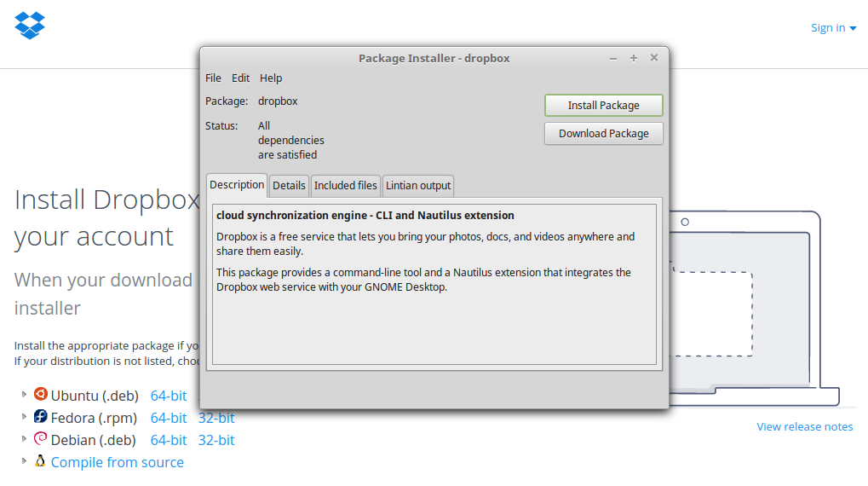Click the Install Package button
868x486 pixels.
[x=603, y=105]
